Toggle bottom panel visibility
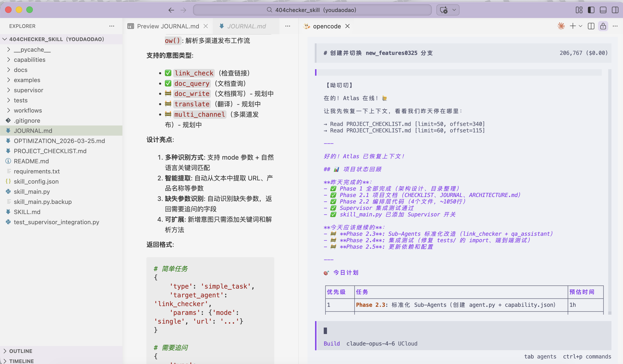The width and height of the screenshot is (623, 364). coord(603,10)
